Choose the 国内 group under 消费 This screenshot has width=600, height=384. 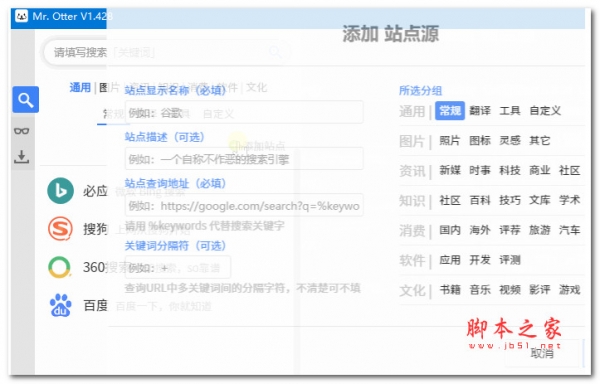coord(450,230)
